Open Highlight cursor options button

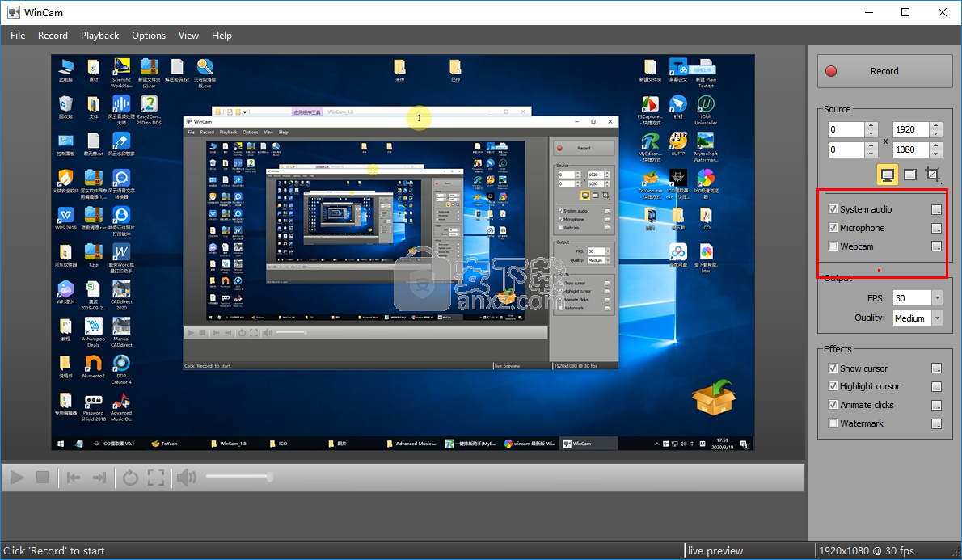point(936,386)
